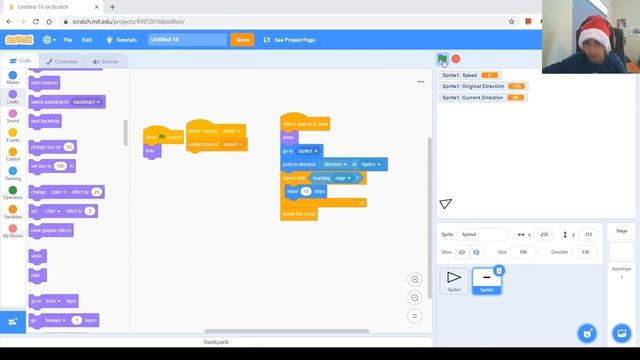Open a new browser tab
The width and height of the screenshot is (640, 360).
click(x=112, y=7)
